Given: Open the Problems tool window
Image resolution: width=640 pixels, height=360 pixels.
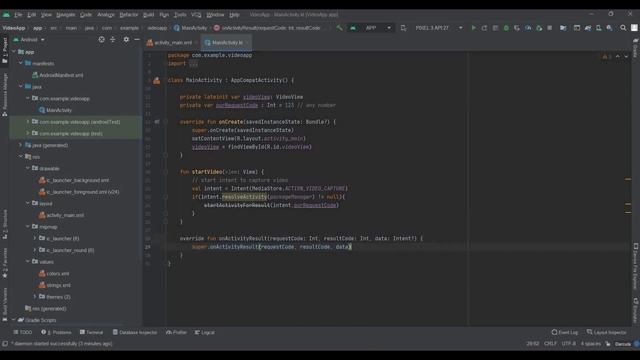Looking at the screenshot, I should 56,332.
